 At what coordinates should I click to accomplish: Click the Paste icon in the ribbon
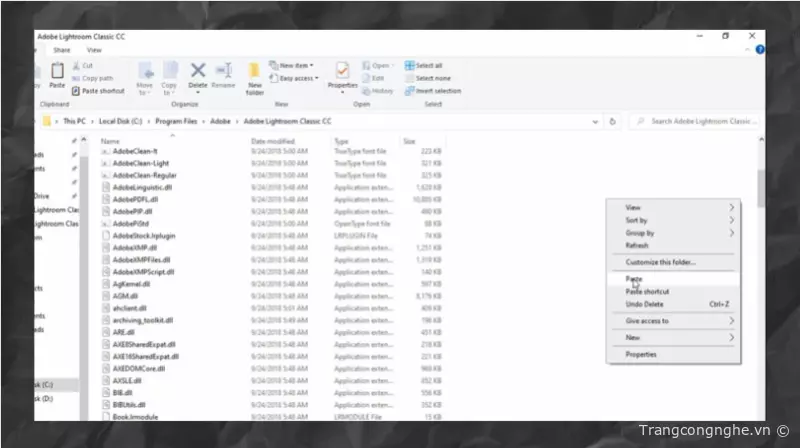click(x=57, y=72)
